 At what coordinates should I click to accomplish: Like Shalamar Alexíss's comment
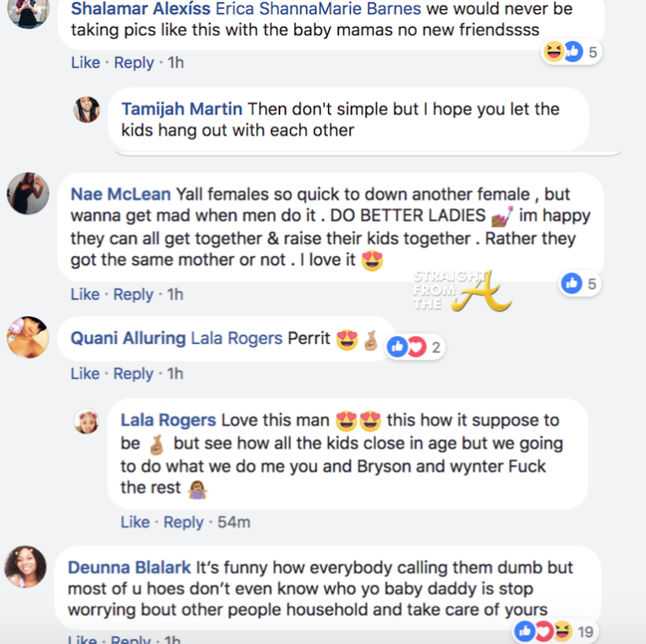[x=85, y=62]
